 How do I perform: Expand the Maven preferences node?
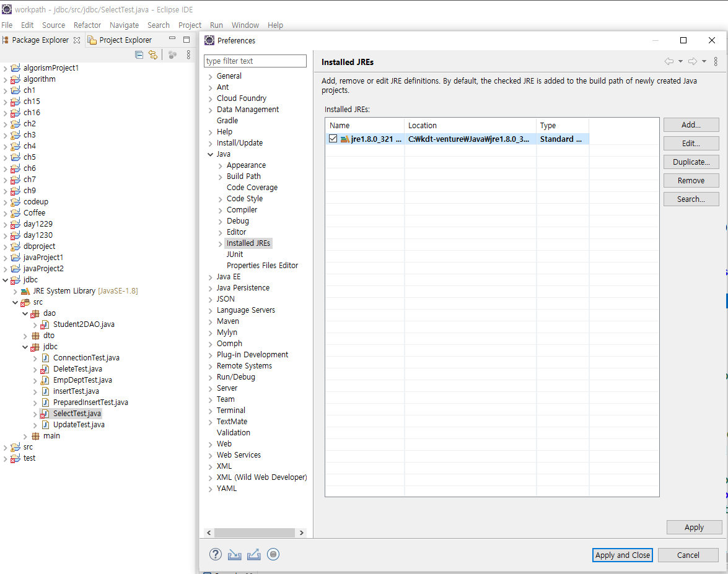210,321
